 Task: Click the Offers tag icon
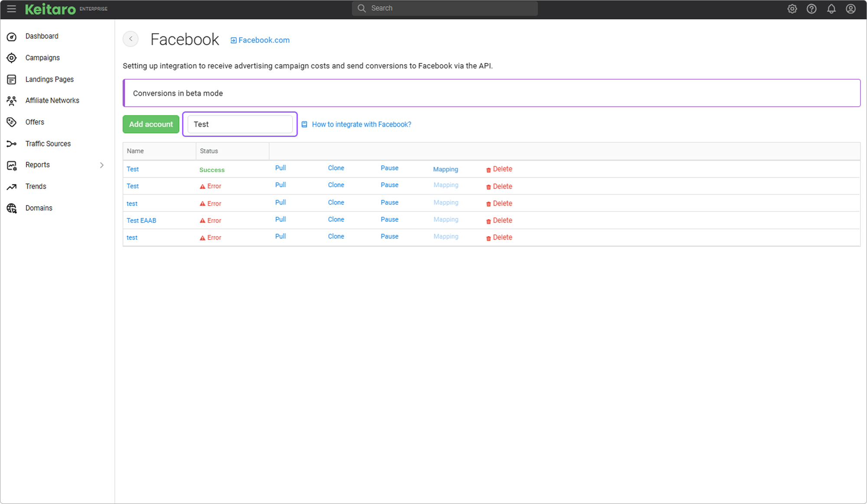(x=12, y=122)
